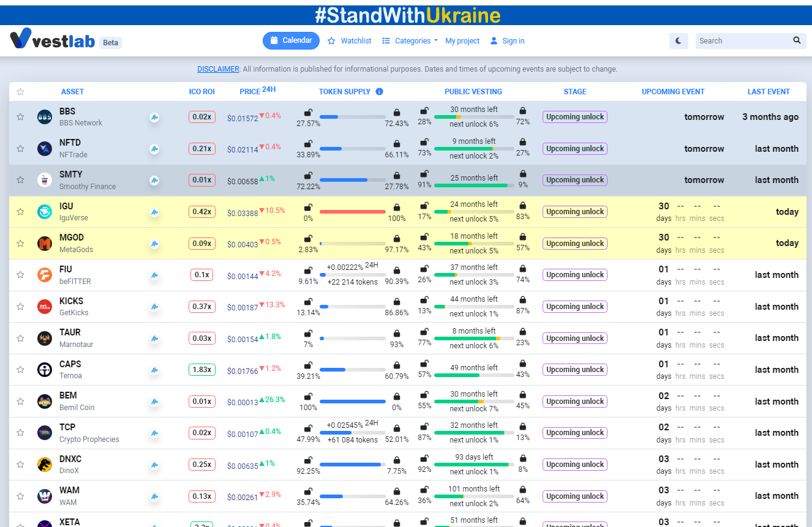Sort by the ICO ROI column header
This screenshot has height=527, width=812.
201,92
